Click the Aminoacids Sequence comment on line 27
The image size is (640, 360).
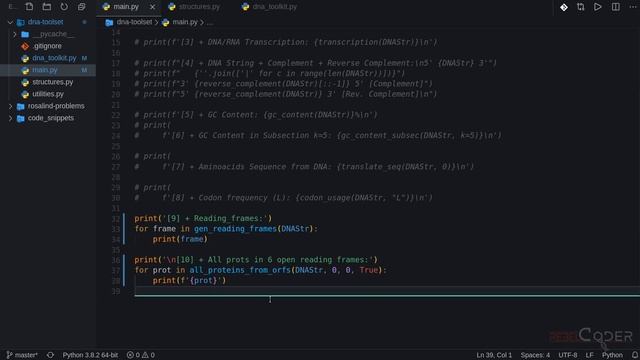click(x=304, y=167)
